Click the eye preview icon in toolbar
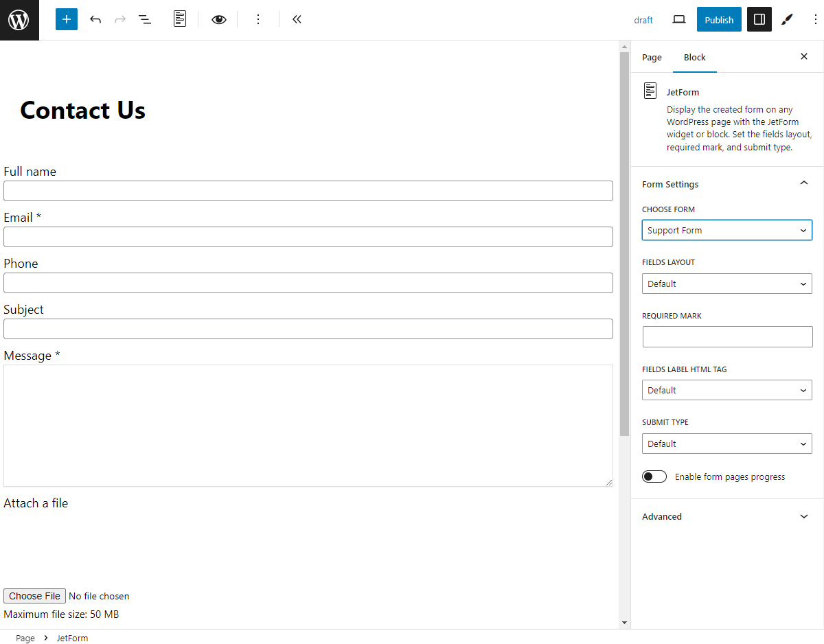This screenshot has width=824, height=644. (x=218, y=19)
